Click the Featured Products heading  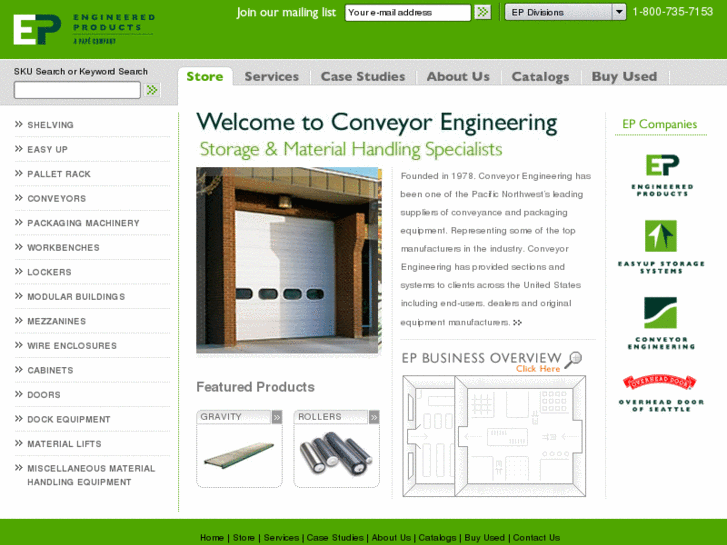click(255, 387)
